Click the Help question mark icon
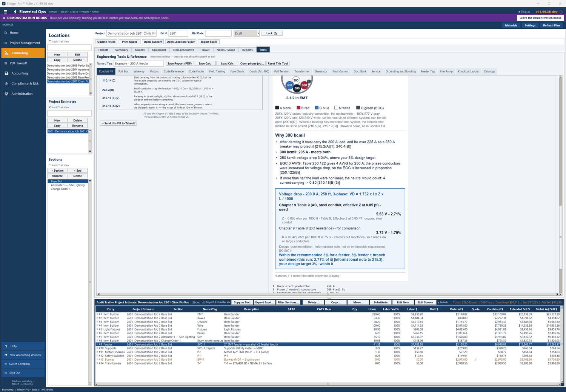The image size is (566, 392). (6, 346)
